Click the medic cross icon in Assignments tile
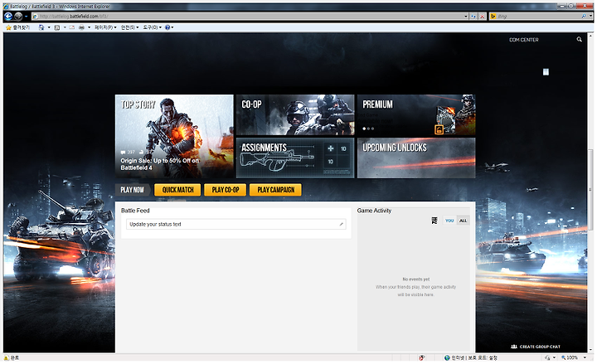 click(x=331, y=148)
